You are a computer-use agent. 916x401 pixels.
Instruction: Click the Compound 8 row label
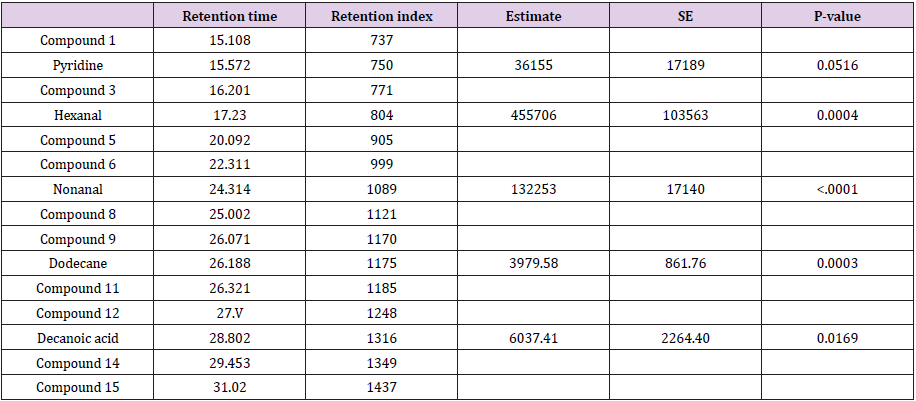pos(78,214)
